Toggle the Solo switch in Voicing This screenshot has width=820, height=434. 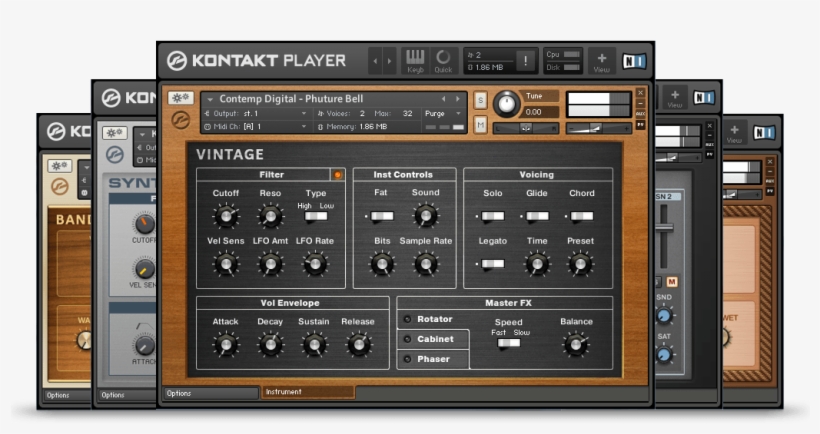(x=493, y=216)
